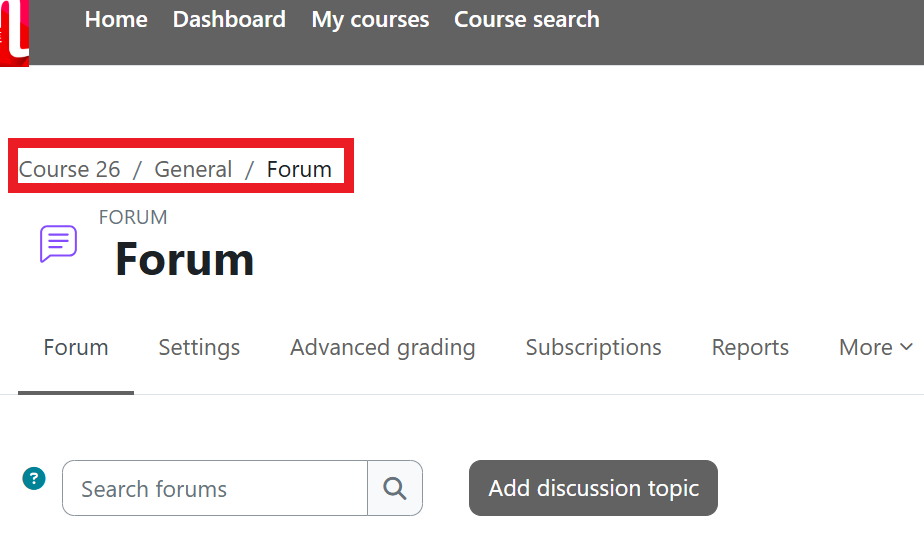
Task: Select Course search in navbar
Action: click(x=526, y=20)
